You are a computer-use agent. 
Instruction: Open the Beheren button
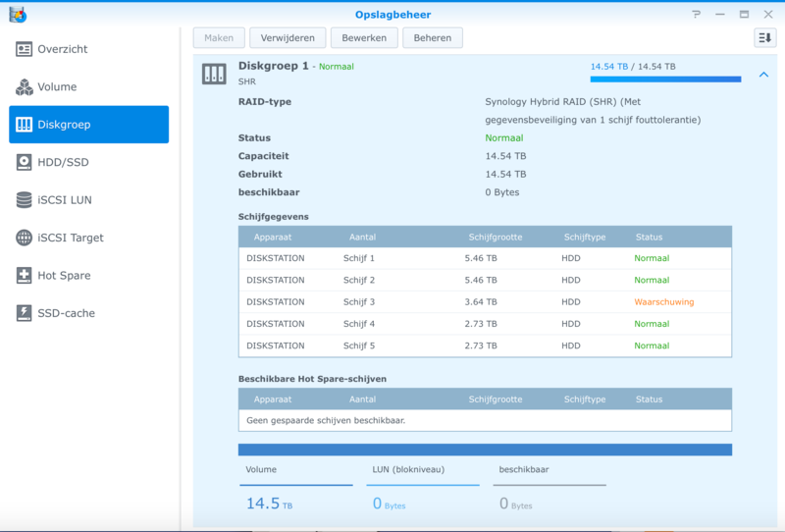click(x=433, y=38)
